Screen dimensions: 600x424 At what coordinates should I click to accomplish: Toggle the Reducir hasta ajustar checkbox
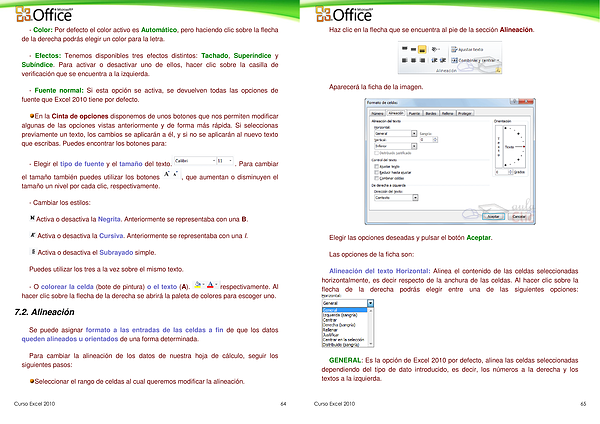(x=377, y=172)
